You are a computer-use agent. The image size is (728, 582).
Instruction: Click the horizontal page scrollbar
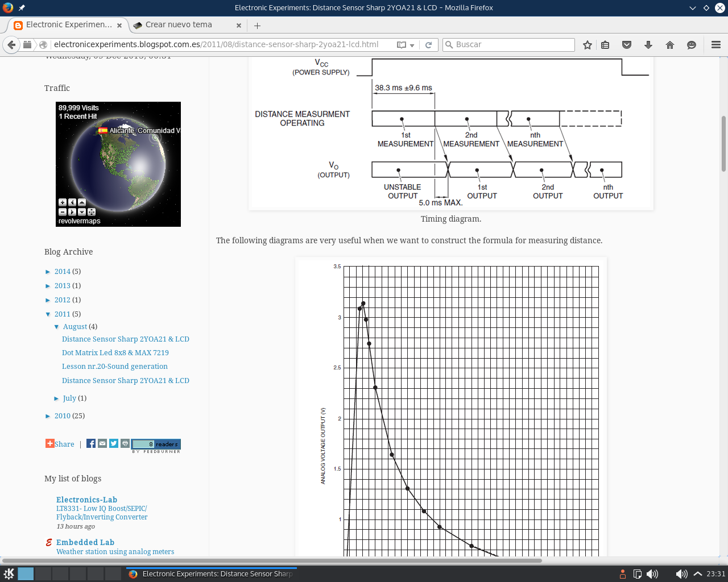(272, 560)
